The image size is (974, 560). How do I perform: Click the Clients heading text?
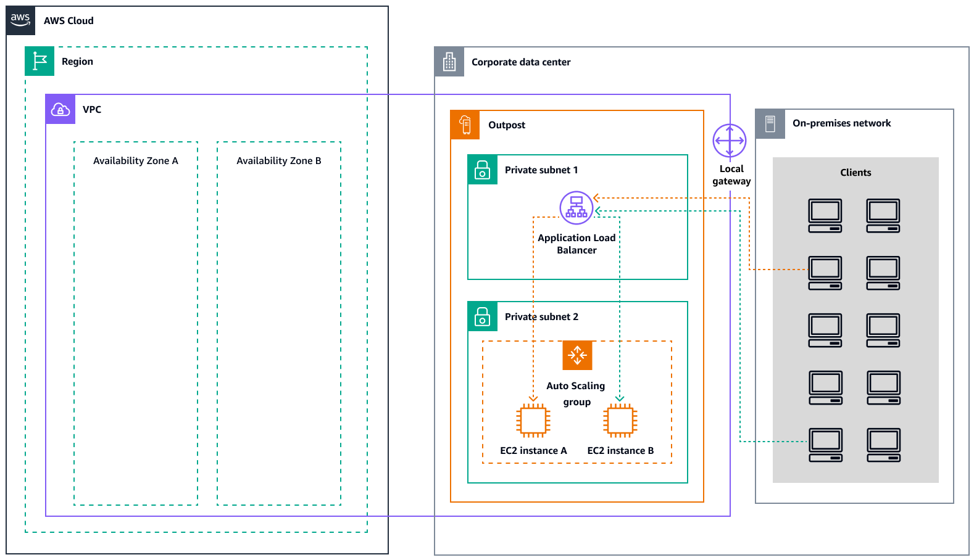(x=855, y=173)
